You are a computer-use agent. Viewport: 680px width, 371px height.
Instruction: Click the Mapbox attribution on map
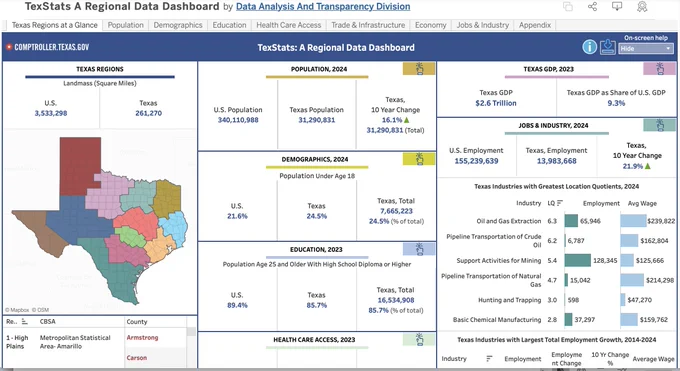coord(16,310)
